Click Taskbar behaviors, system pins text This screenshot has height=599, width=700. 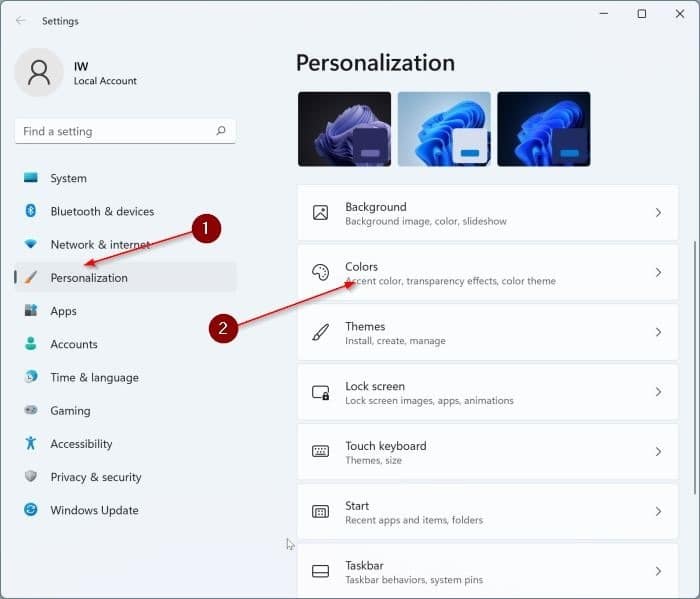pos(414,580)
